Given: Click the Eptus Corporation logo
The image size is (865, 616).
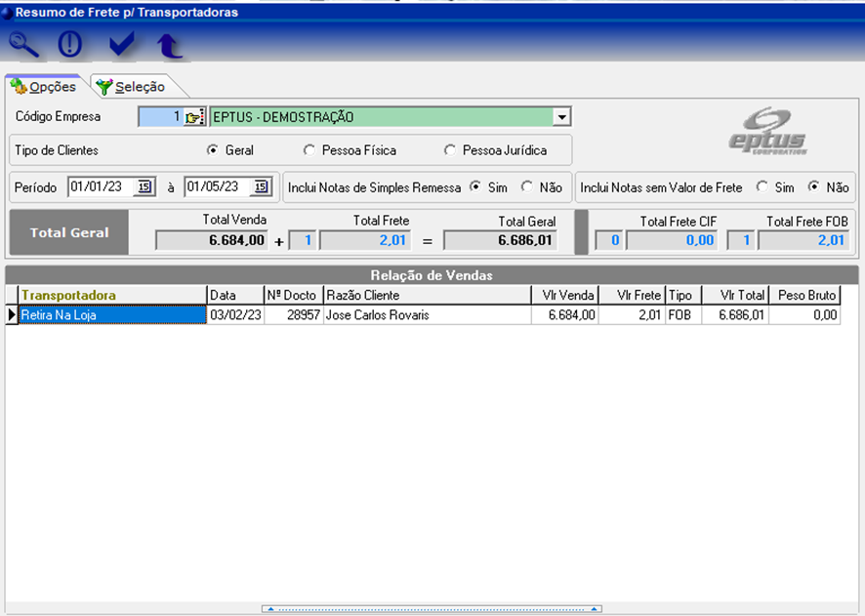Looking at the screenshot, I should [x=768, y=131].
